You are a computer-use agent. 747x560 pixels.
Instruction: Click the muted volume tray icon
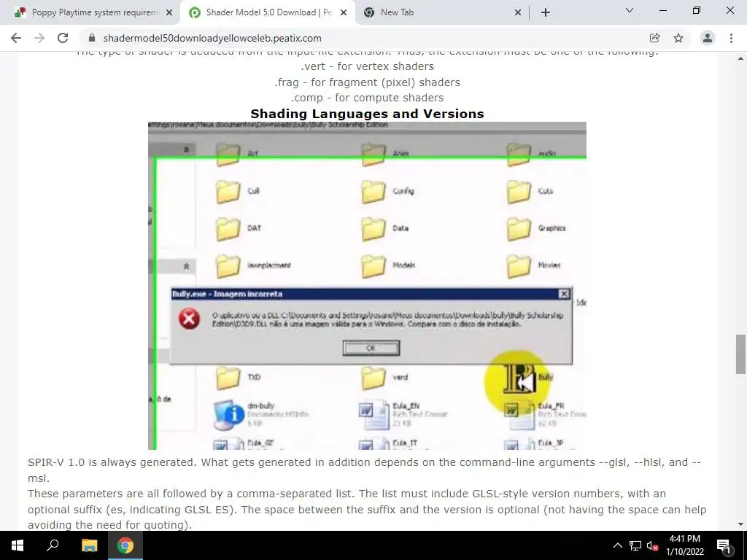652,545
